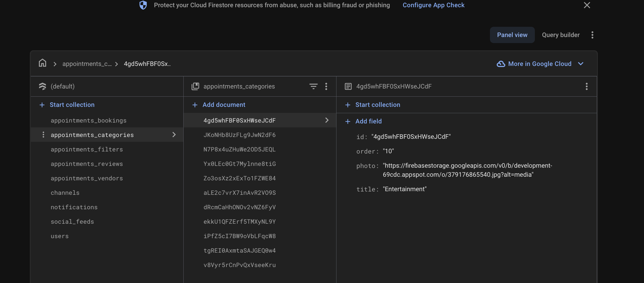This screenshot has height=283, width=644.
Task: Select document tgREI0AxmtaSAJGEQ0w4
Action: pyautogui.click(x=240, y=250)
